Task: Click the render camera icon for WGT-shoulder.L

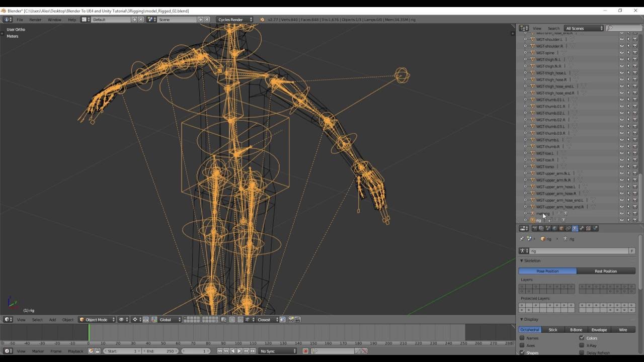Action: (x=634, y=39)
